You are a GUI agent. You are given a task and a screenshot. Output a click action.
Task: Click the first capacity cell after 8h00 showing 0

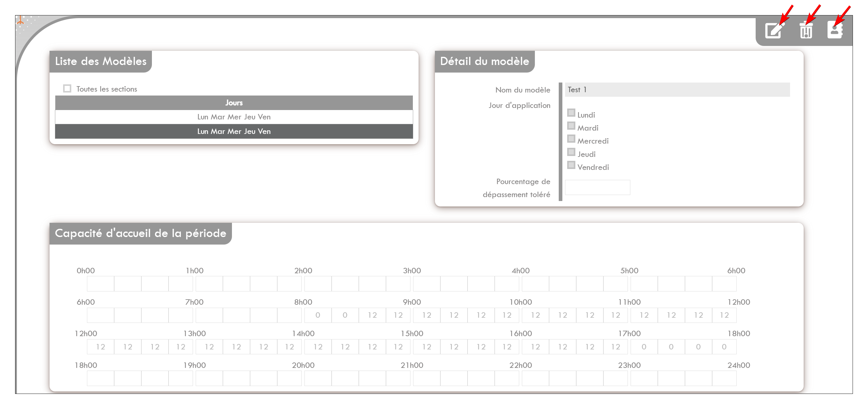(318, 315)
